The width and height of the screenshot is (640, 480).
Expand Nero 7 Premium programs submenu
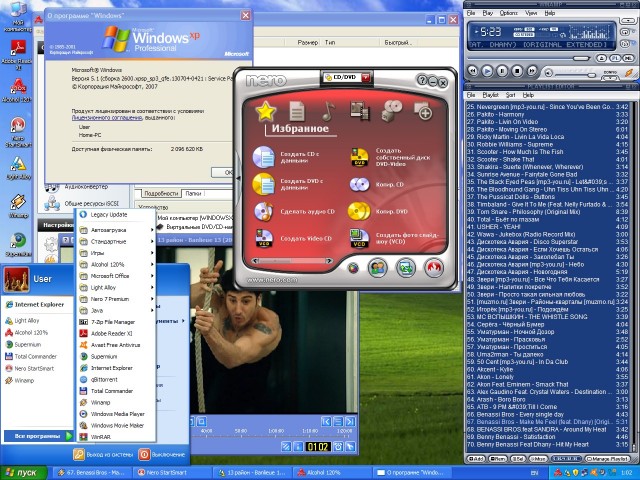(116, 299)
